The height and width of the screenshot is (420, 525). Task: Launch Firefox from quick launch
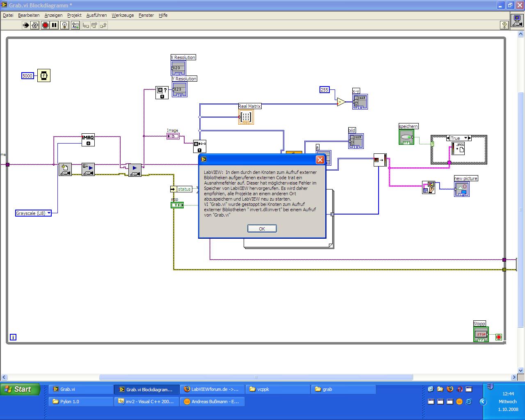click(450, 389)
